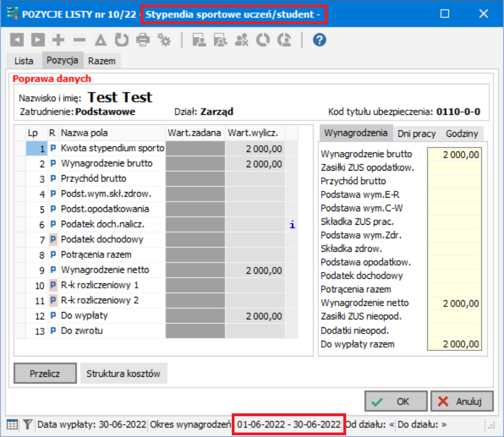Click the Przelicz button
504x437 pixels.
[45, 373]
